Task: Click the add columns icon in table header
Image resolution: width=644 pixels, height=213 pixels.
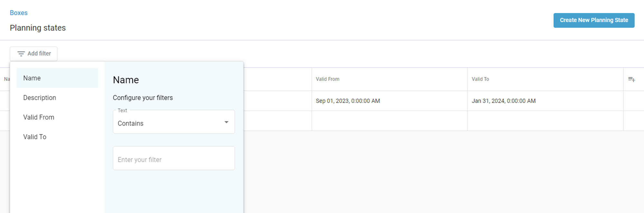Action: (631, 79)
